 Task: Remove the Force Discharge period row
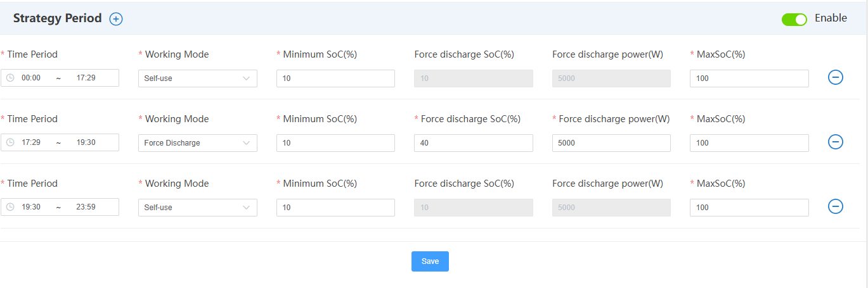(836, 142)
